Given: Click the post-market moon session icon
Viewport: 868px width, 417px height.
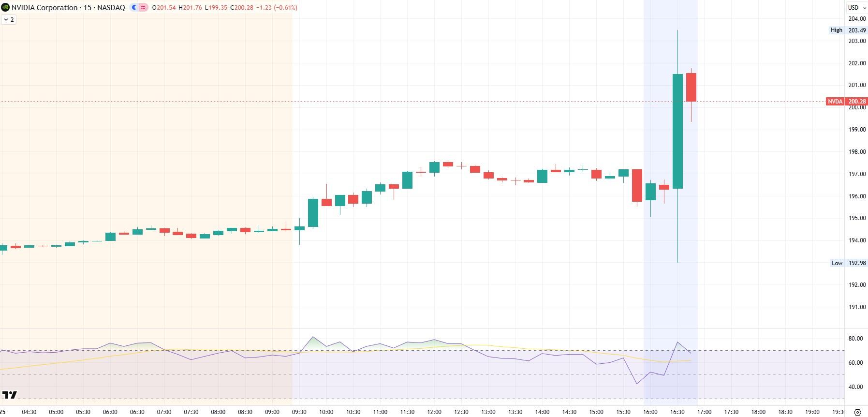Looking at the screenshot, I should click(134, 7).
